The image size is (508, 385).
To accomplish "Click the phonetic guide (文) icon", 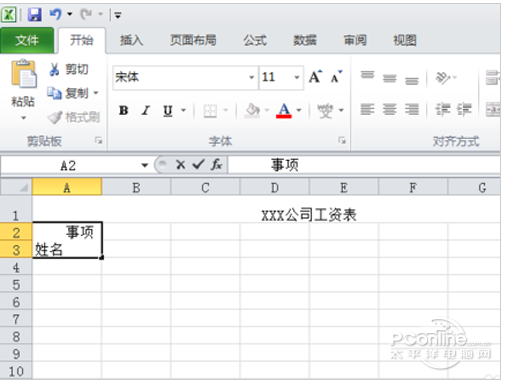I will tap(325, 110).
